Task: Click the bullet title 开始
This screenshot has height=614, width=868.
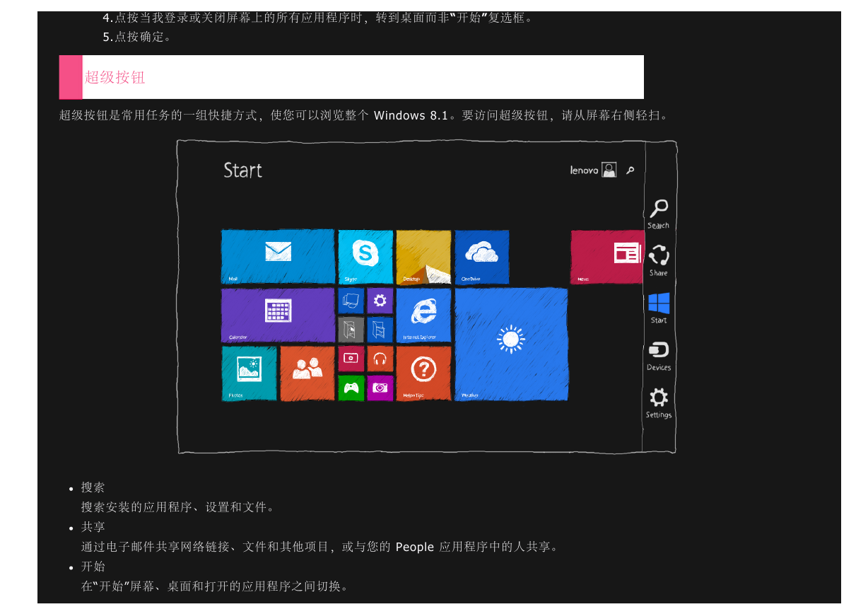Action: (x=93, y=567)
